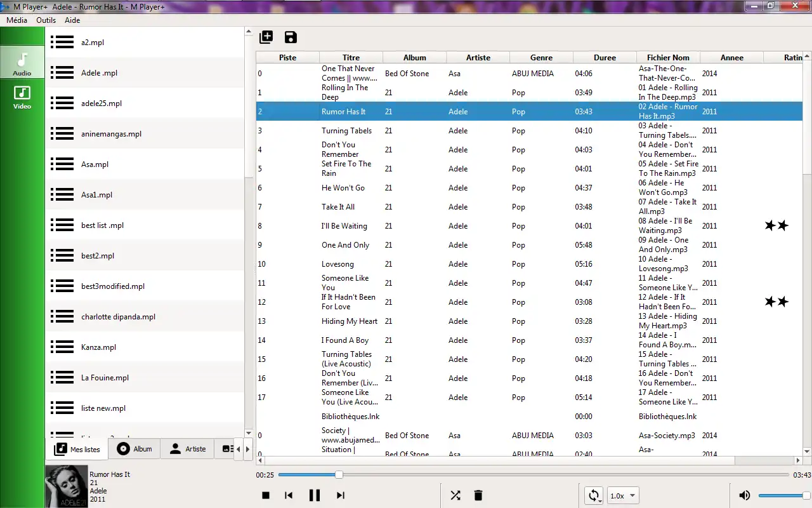The height and width of the screenshot is (508, 812).
Task: Click the playback seek bar handle
Action: [x=339, y=474]
